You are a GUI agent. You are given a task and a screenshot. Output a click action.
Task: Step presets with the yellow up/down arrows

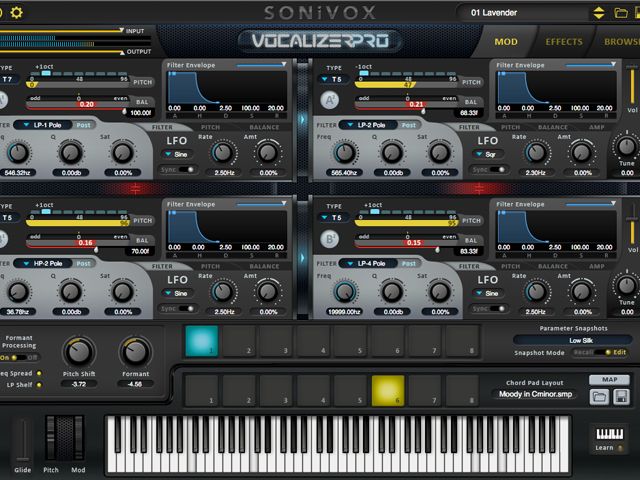[x=599, y=13]
